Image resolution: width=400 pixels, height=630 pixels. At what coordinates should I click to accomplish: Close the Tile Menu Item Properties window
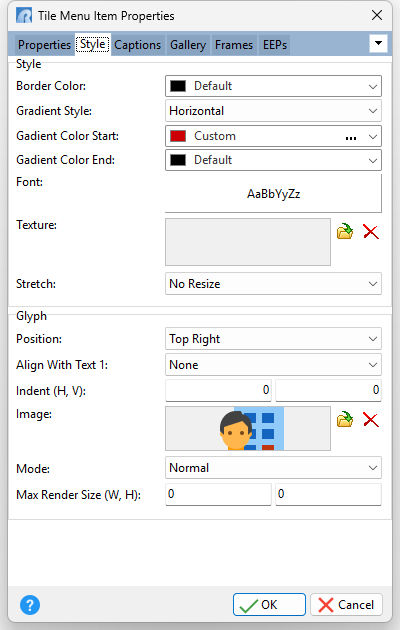click(x=377, y=15)
